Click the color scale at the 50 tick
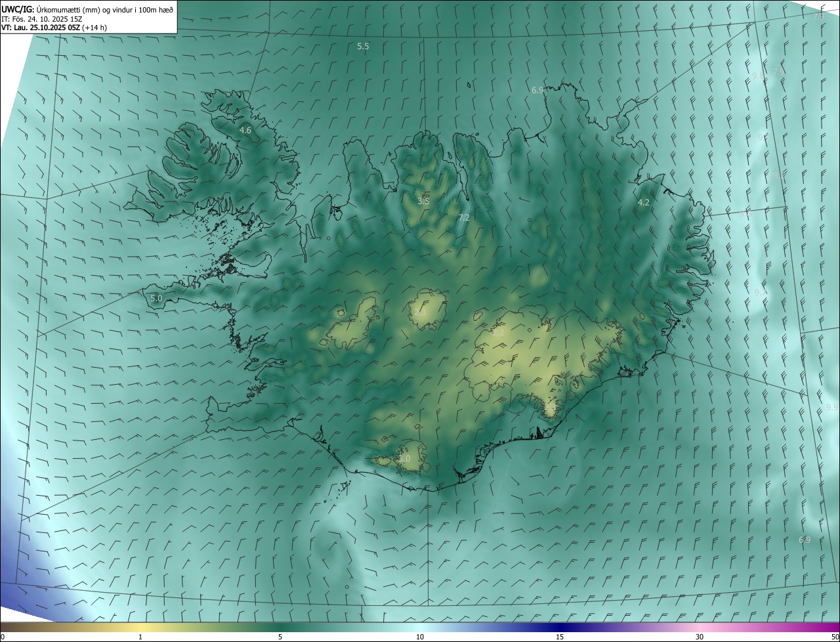840x642 pixels. [835, 637]
